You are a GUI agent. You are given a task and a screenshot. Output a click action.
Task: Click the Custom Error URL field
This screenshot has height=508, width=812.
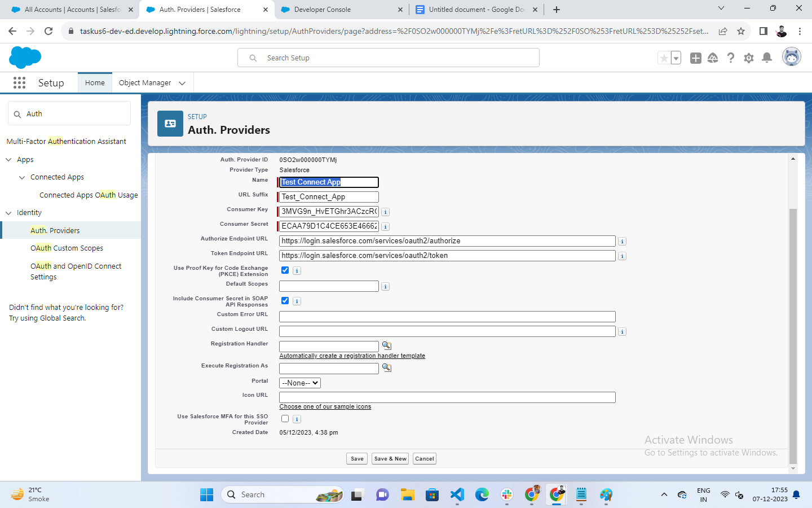tap(447, 317)
